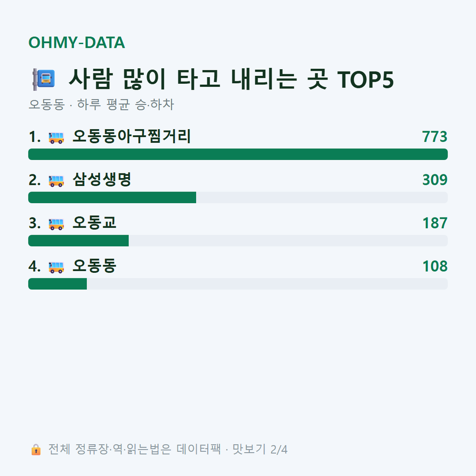Image resolution: width=476 pixels, height=476 pixels.
Task: Click the progress bar under 삼성생명
Action: point(238,197)
